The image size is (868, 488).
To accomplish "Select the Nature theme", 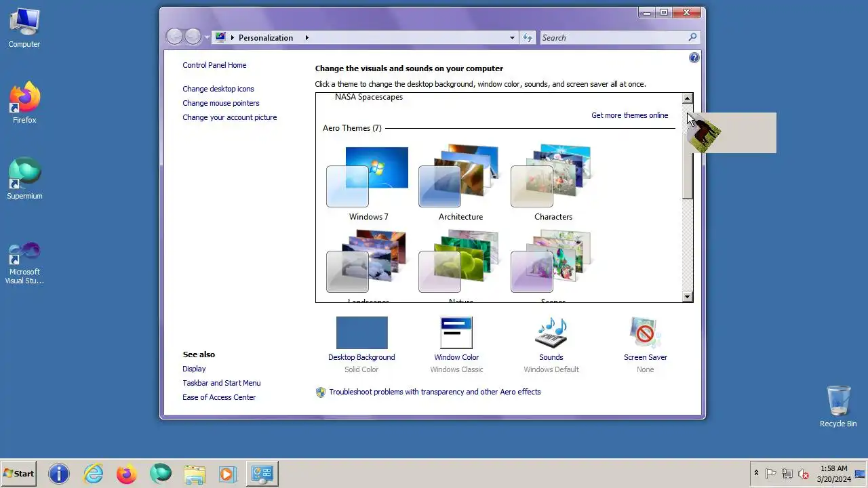I will coord(460,266).
